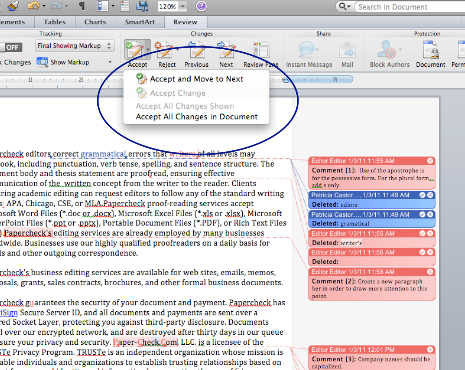Open the Final Showing Markup dropdown

[75, 46]
